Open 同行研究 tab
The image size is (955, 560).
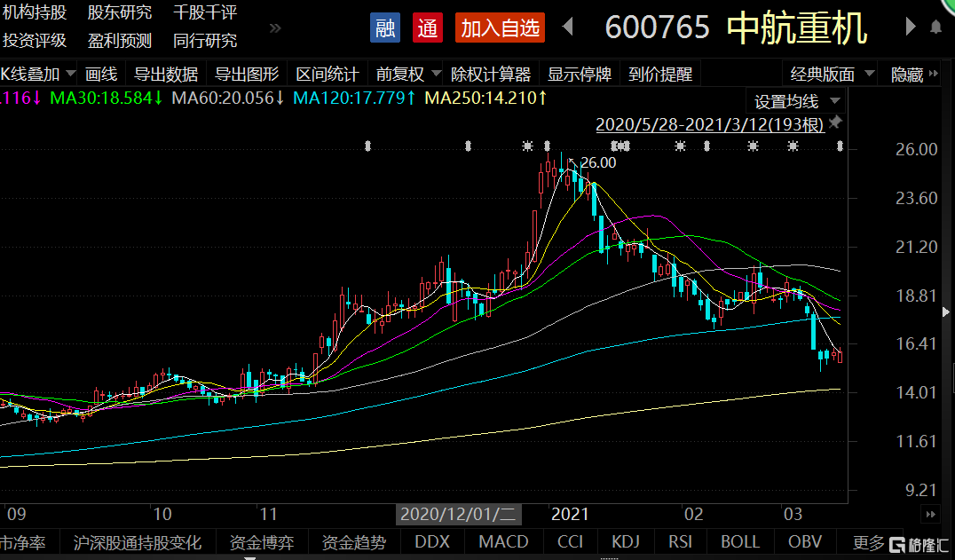tap(205, 41)
